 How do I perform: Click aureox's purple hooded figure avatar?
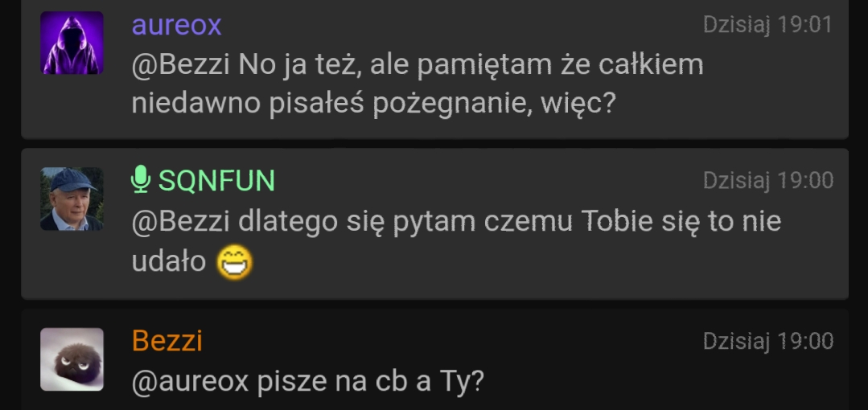(72, 43)
